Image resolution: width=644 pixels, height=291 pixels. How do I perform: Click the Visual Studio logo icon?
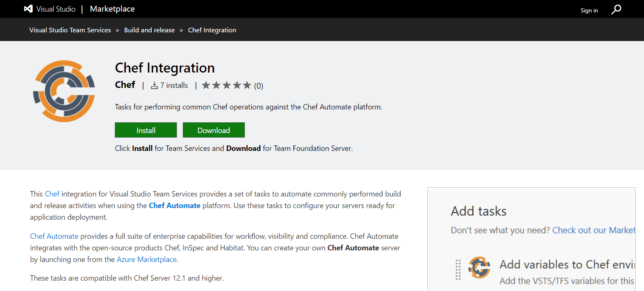tap(28, 9)
